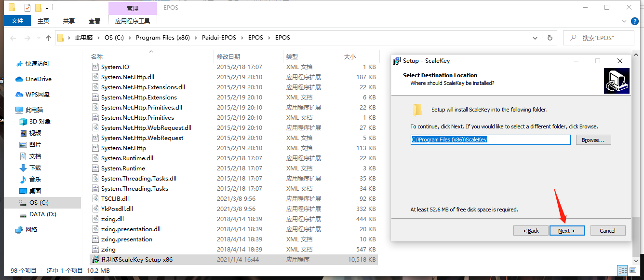
Task: Select file System.Runtime.dll
Action: tap(127, 158)
